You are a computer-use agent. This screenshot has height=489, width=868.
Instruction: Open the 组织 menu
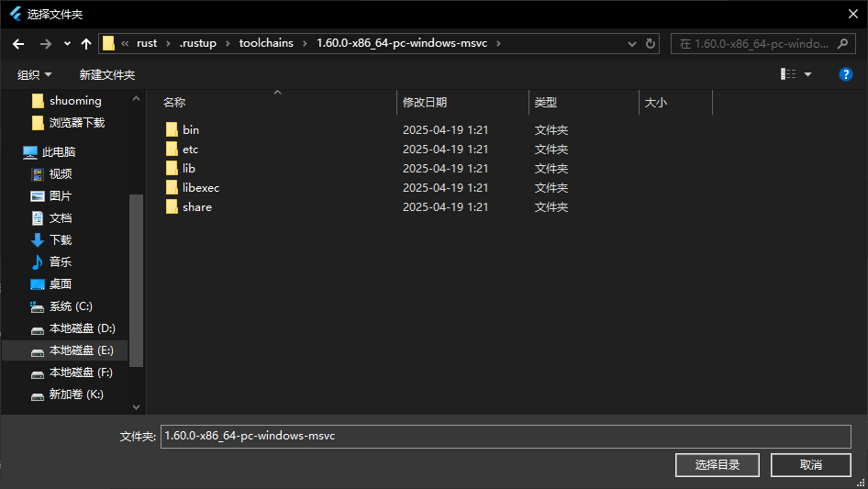34,74
